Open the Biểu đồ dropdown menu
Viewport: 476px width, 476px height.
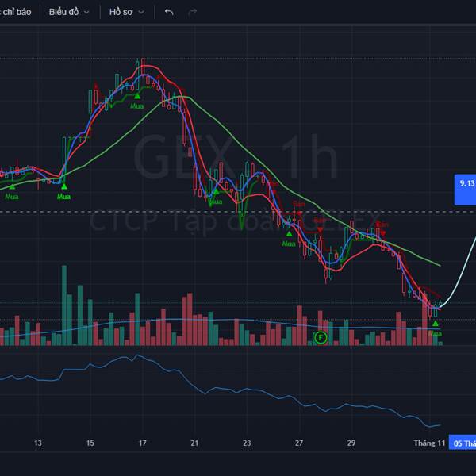click(69, 12)
